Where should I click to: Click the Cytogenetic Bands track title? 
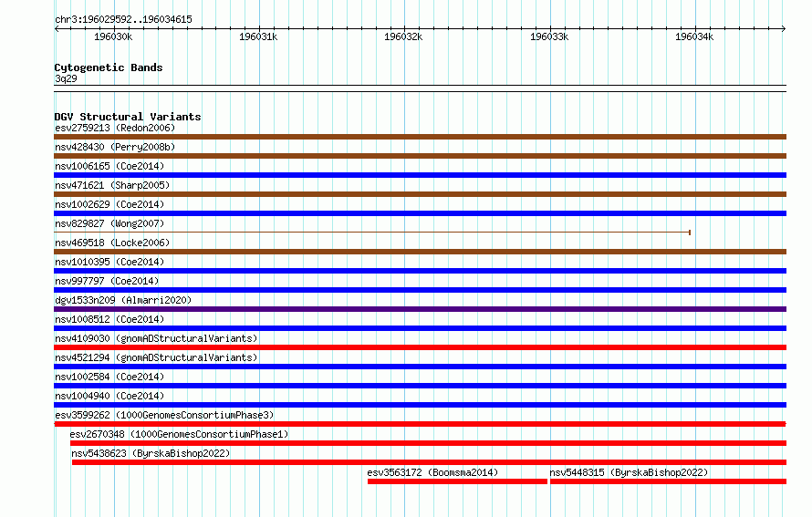[x=109, y=67]
